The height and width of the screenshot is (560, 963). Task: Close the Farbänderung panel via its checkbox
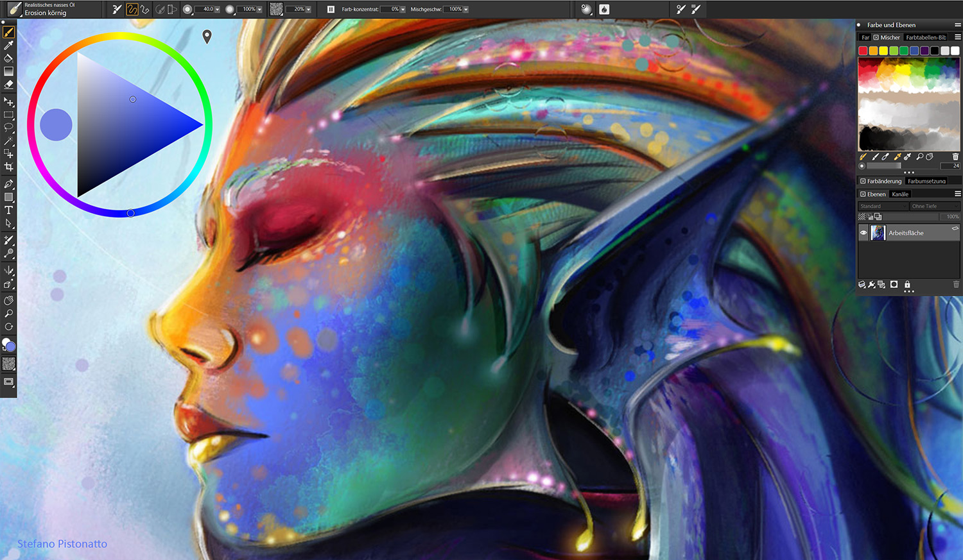(863, 182)
